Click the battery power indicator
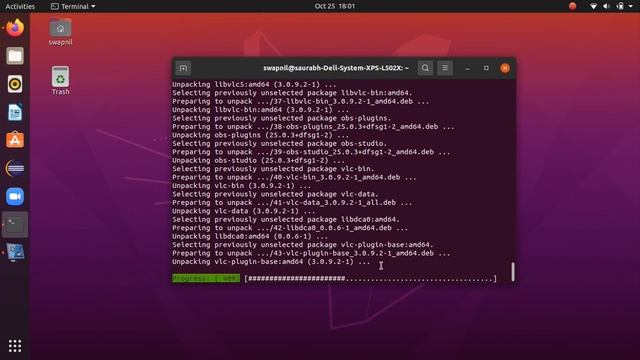 click(620, 6)
